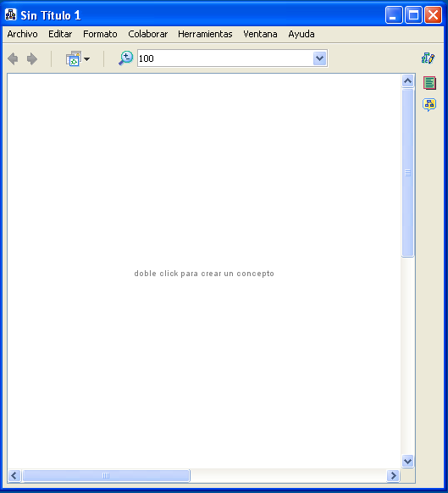Image resolution: width=448 pixels, height=493 pixels.
Task: Expand the small arrow beside views icon
Action: tap(86, 58)
